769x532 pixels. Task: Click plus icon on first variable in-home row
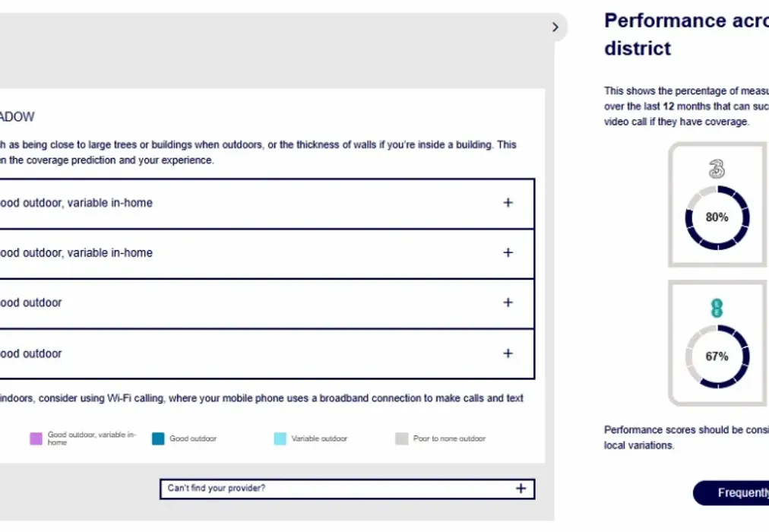(x=508, y=202)
